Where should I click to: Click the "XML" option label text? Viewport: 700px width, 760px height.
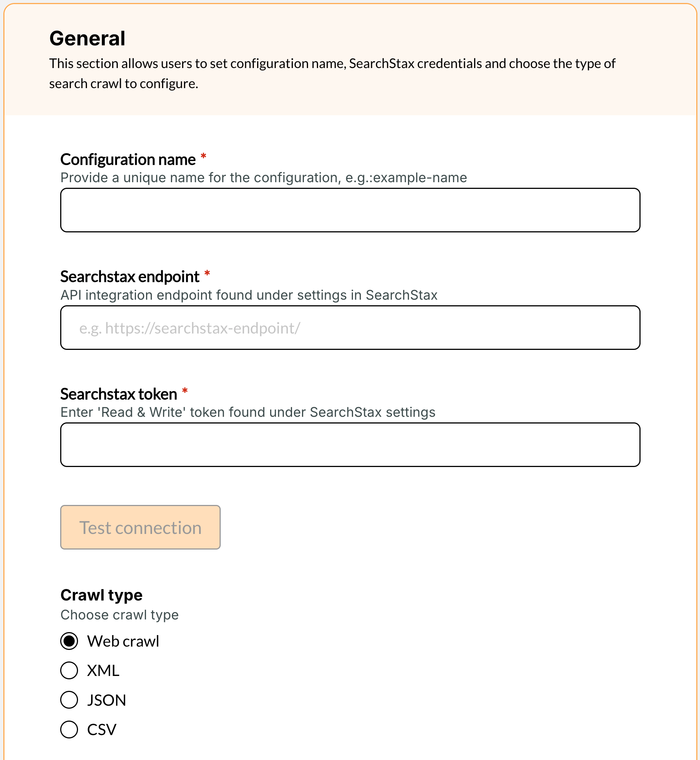click(103, 670)
